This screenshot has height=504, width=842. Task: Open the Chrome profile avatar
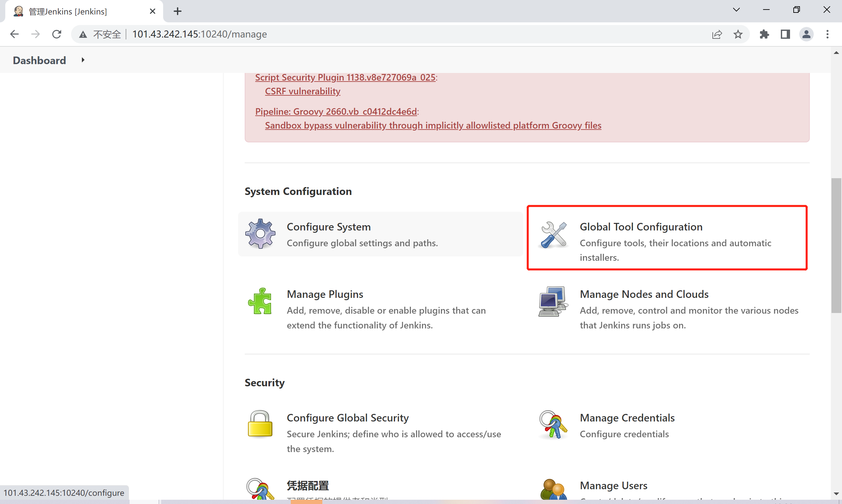pos(806,34)
